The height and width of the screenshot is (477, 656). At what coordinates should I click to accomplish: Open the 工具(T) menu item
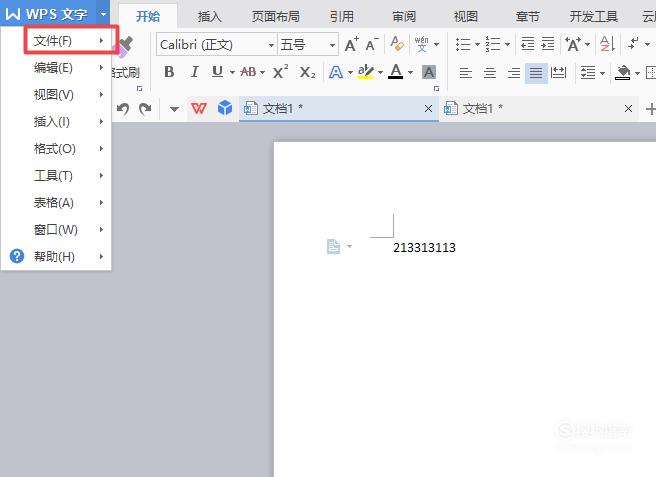point(56,175)
